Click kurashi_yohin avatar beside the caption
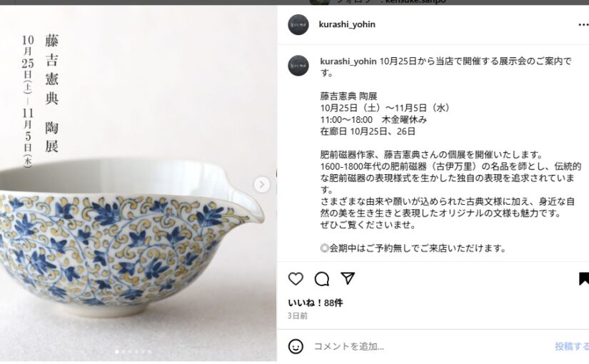This screenshot has width=589, height=364. [298, 66]
